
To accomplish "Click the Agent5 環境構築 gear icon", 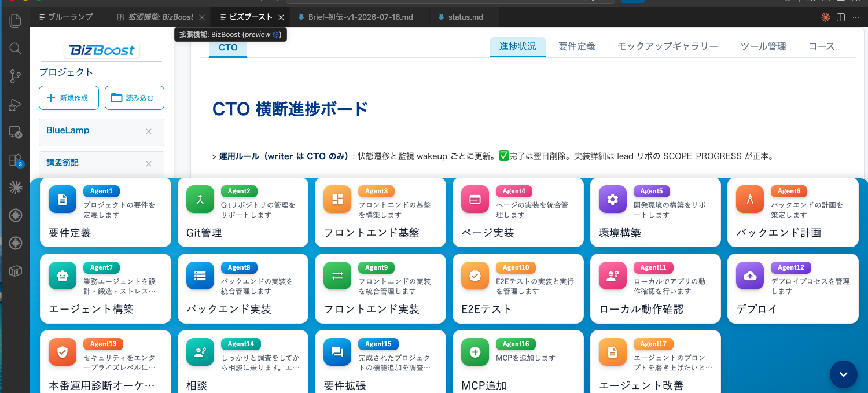I will [613, 199].
